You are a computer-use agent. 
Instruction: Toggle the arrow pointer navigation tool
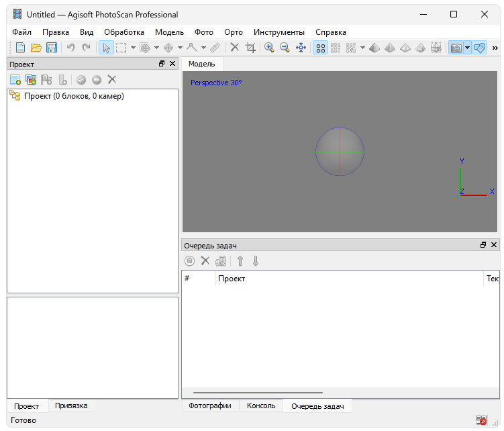(x=106, y=48)
